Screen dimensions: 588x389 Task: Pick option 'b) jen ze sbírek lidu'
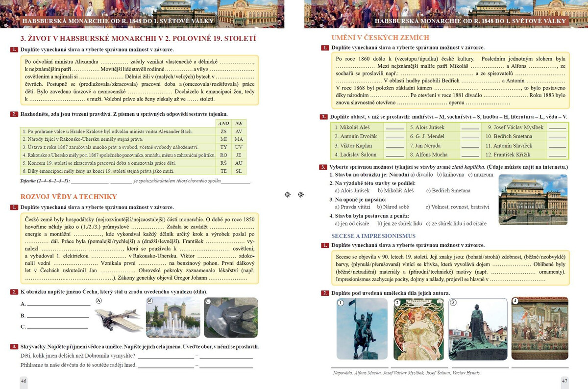coord(400,224)
